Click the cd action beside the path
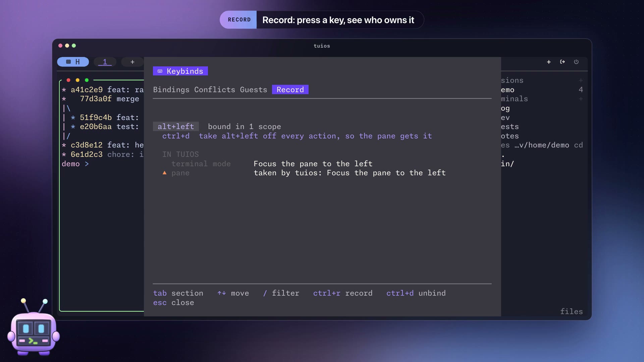 coord(578,145)
